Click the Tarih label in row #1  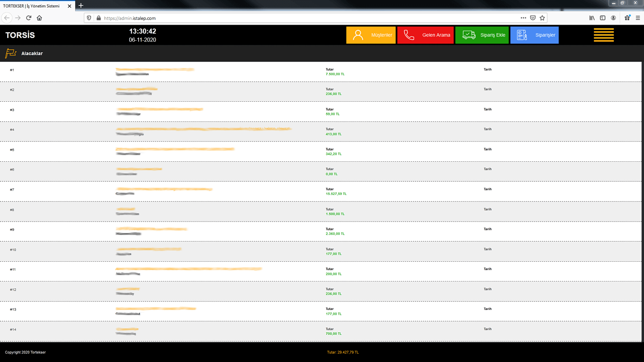click(x=487, y=70)
